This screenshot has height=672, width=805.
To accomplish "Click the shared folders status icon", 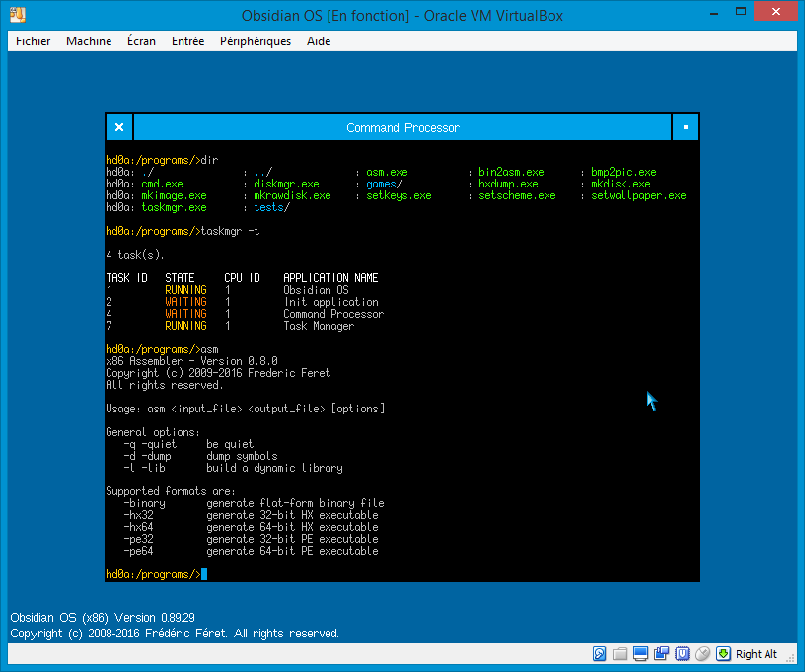I will point(621,653).
